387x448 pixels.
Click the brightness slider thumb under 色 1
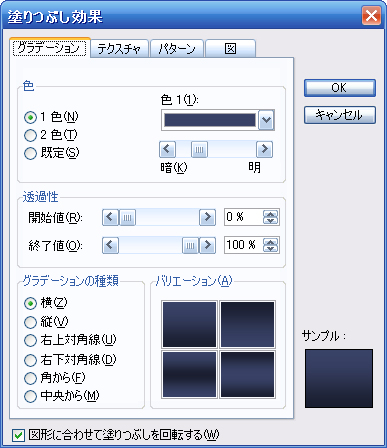click(199, 149)
